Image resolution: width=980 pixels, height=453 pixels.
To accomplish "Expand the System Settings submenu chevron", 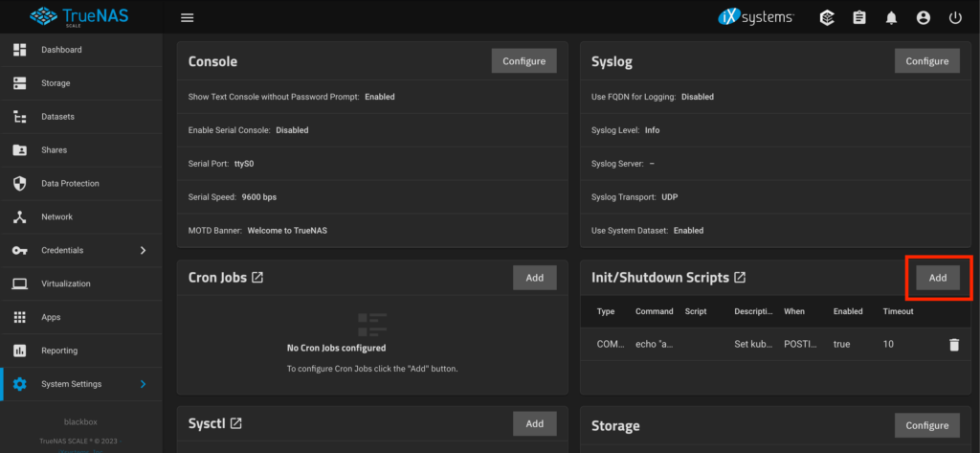I will click(x=144, y=384).
